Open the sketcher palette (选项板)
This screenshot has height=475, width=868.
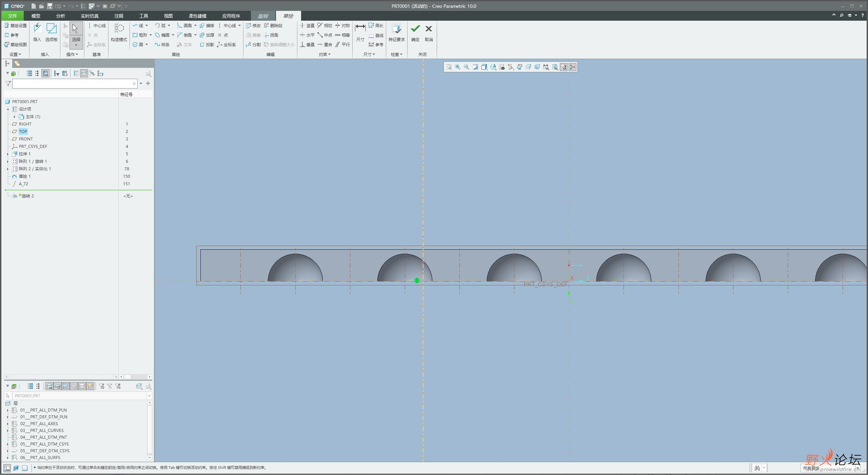pyautogui.click(x=52, y=33)
